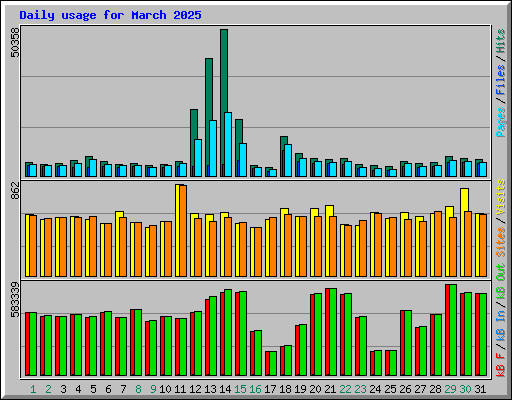Viewport: 512px width, 400px height.
Task: Click the orange 'Sites' legend label
Action: click(501, 242)
